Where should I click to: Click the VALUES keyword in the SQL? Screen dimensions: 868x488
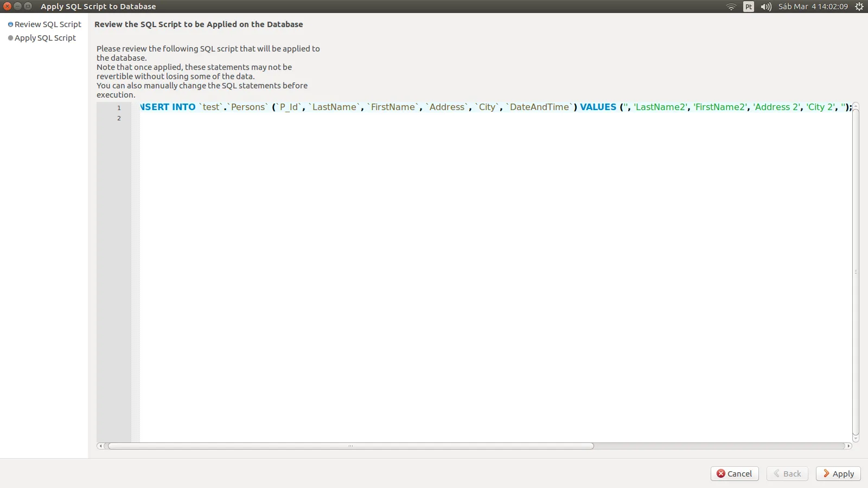pyautogui.click(x=598, y=107)
